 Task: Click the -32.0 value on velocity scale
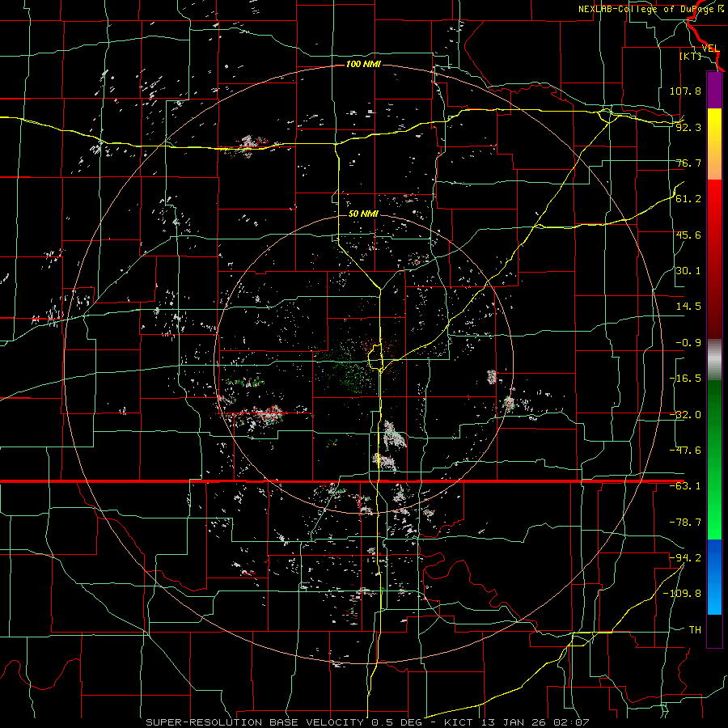tap(685, 415)
